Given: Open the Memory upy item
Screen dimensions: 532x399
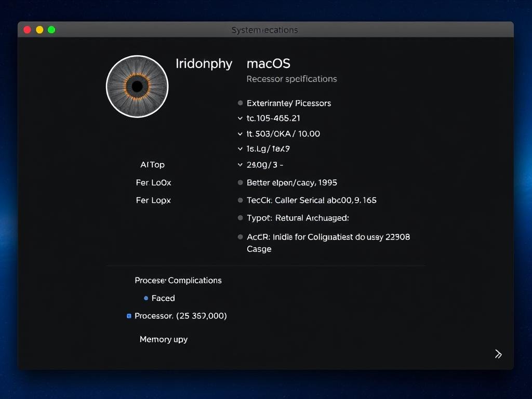Looking at the screenshot, I should (164, 339).
